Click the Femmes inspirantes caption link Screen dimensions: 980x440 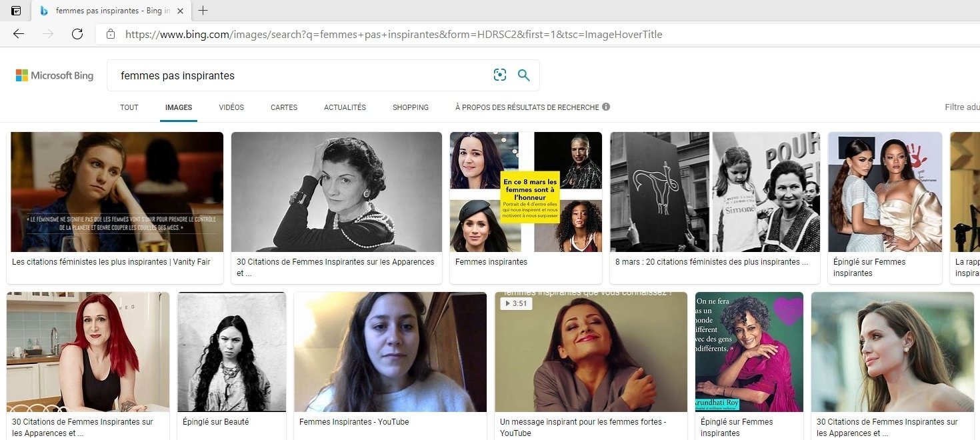coord(491,262)
